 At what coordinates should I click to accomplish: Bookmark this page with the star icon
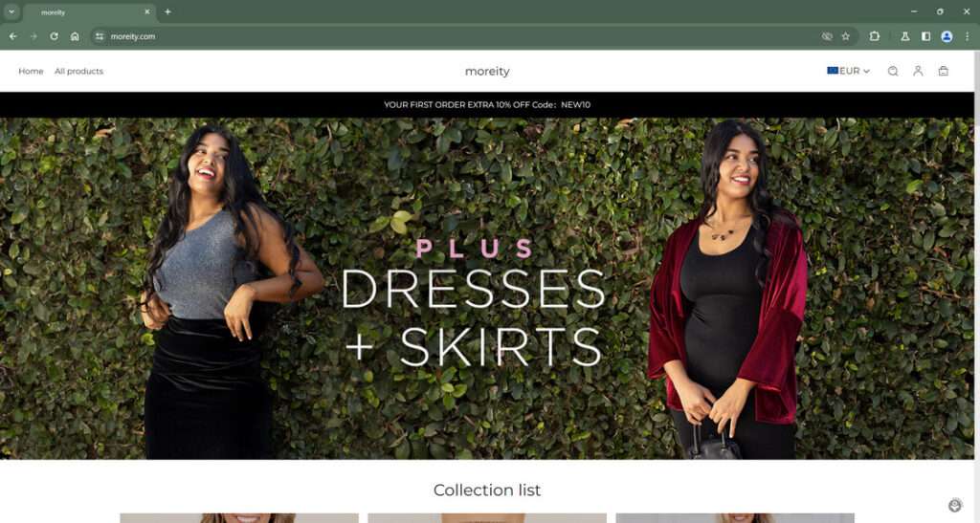(x=846, y=36)
